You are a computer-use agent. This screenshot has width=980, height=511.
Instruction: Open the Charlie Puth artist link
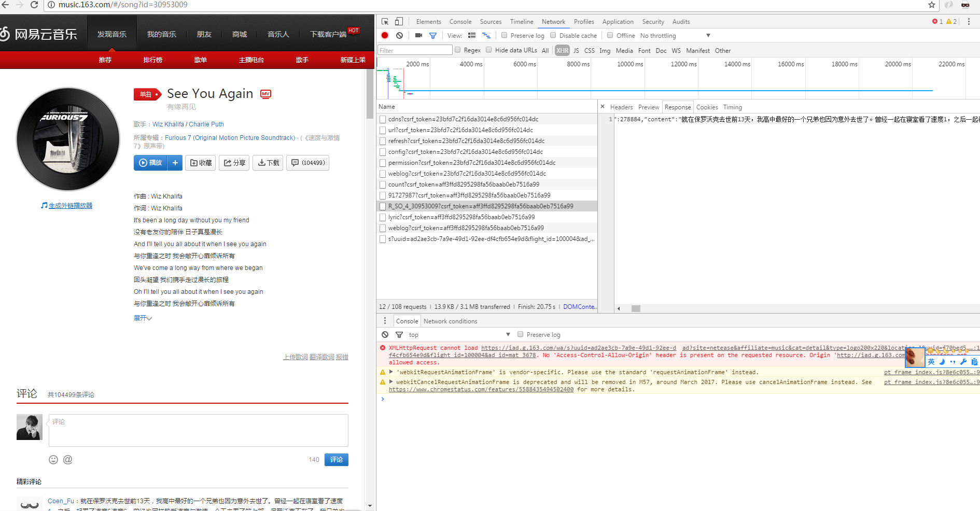click(206, 124)
